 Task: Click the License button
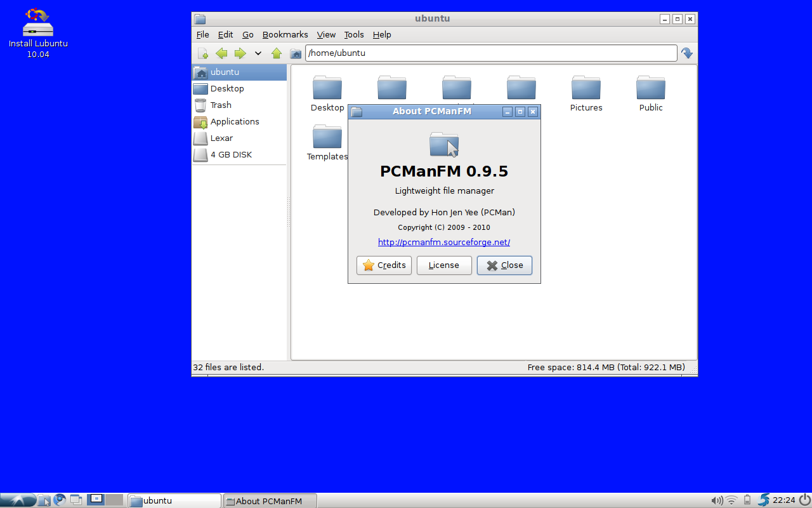click(x=444, y=265)
